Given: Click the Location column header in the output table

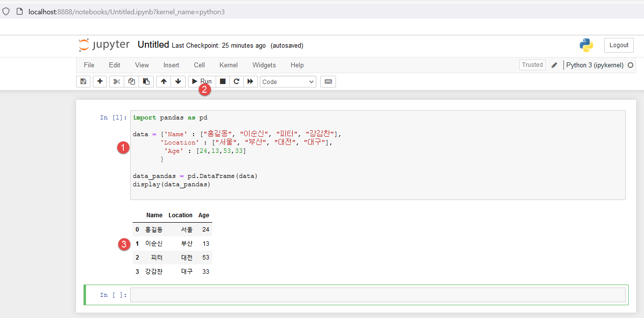Looking at the screenshot, I should pyautogui.click(x=180, y=215).
